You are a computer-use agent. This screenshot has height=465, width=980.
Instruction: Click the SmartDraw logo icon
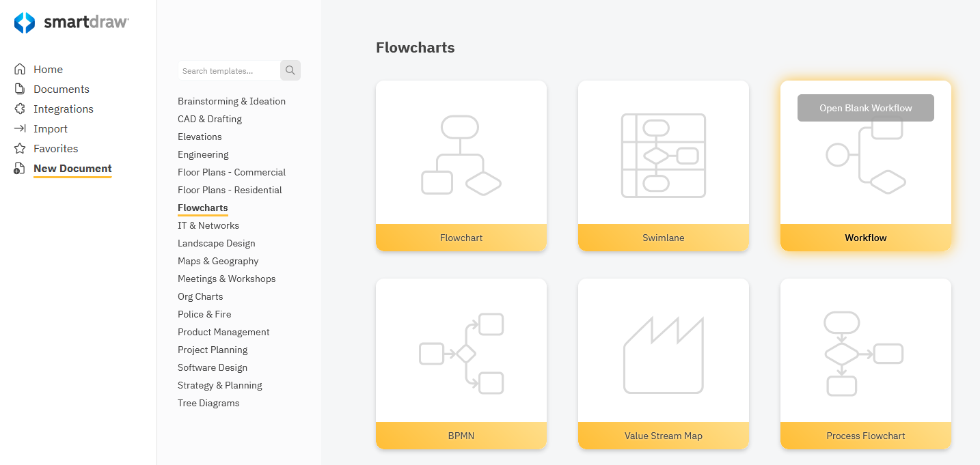coord(25,23)
